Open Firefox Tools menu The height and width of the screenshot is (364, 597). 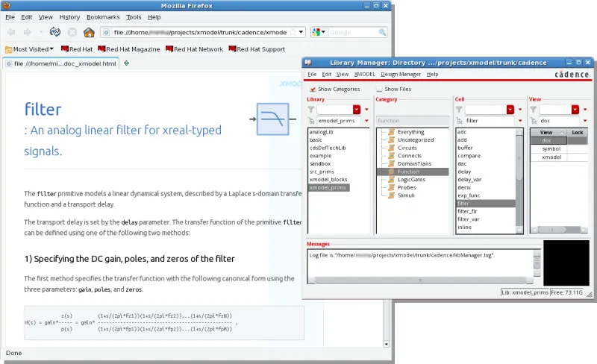pyautogui.click(x=134, y=17)
